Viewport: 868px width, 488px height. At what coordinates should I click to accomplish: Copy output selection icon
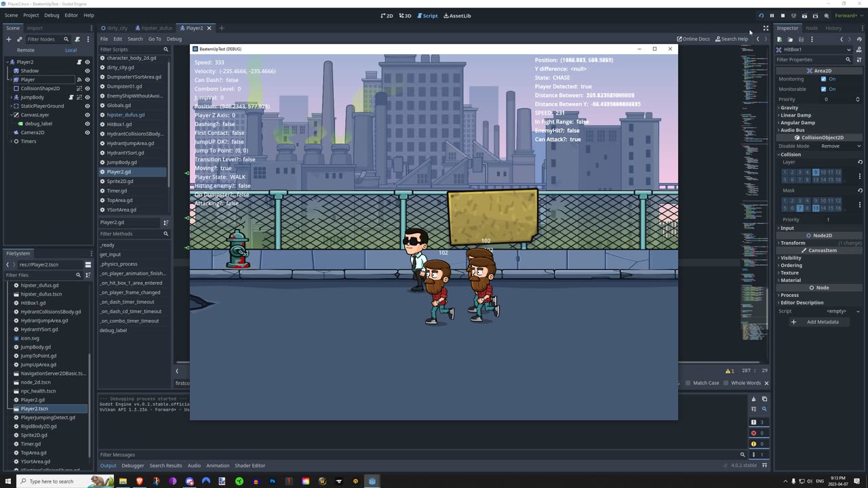(x=764, y=399)
